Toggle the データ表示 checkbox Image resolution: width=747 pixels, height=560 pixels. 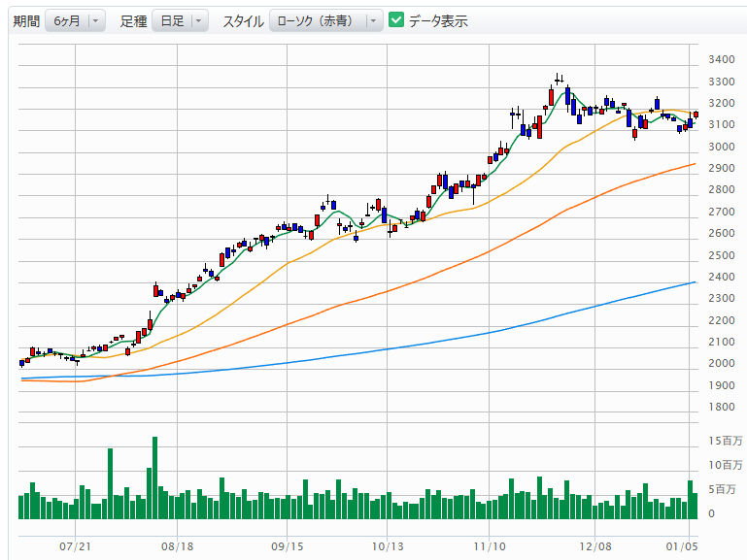point(396,20)
